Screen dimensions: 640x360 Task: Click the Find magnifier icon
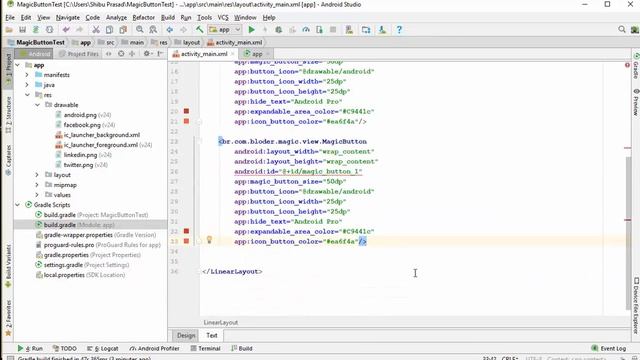pos(140,30)
